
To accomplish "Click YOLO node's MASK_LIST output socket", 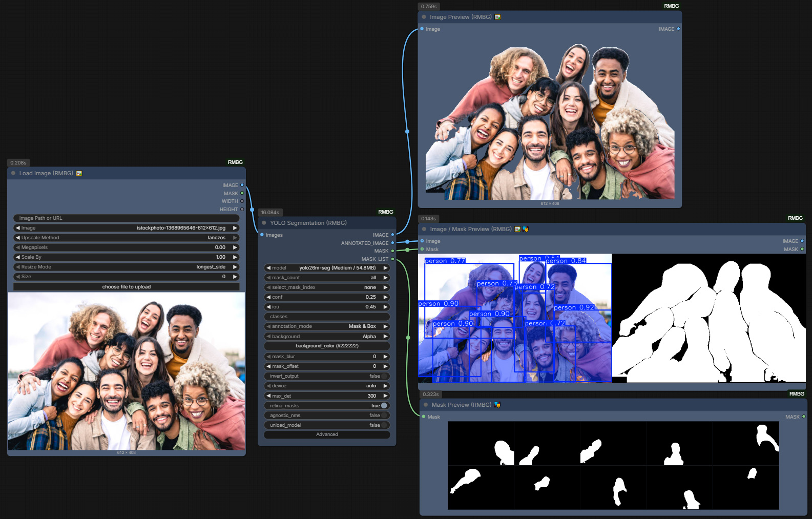I will 393,259.
